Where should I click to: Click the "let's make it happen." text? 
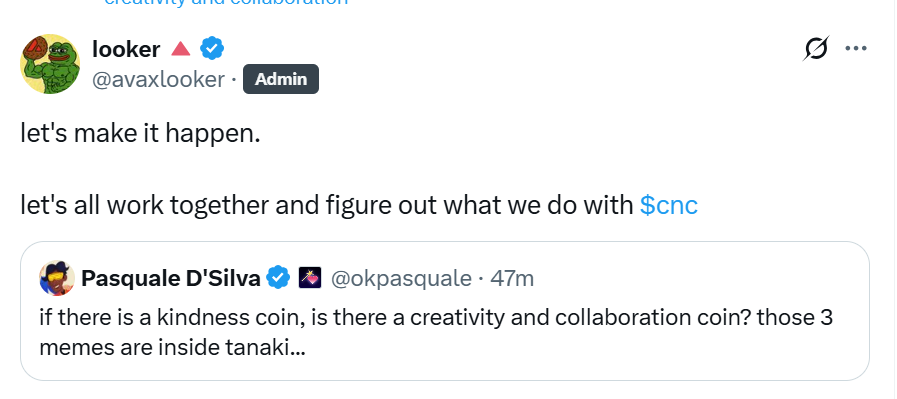pos(140,133)
